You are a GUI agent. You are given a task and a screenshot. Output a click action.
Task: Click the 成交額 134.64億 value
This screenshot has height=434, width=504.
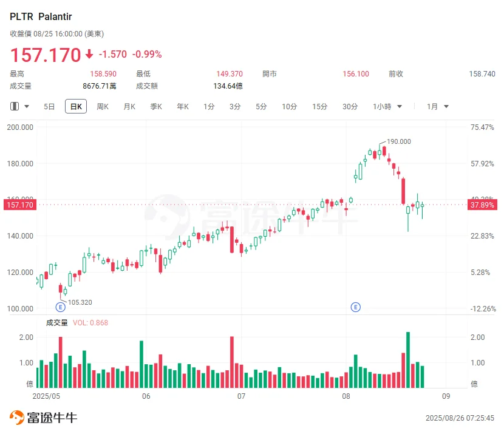pyautogui.click(x=228, y=86)
